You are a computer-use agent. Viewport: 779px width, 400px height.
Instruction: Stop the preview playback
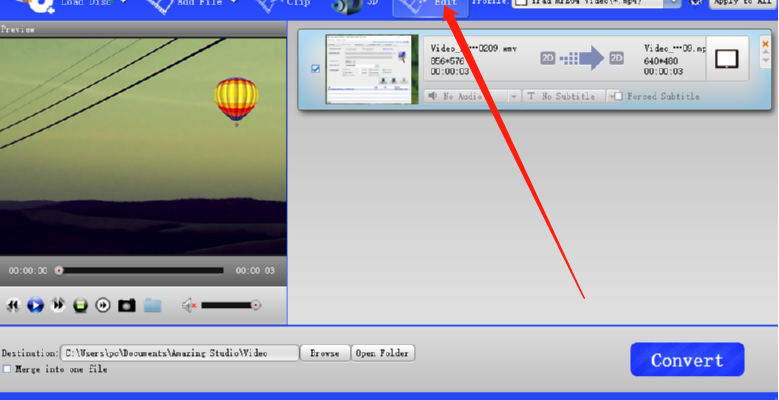(x=80, y=305)
